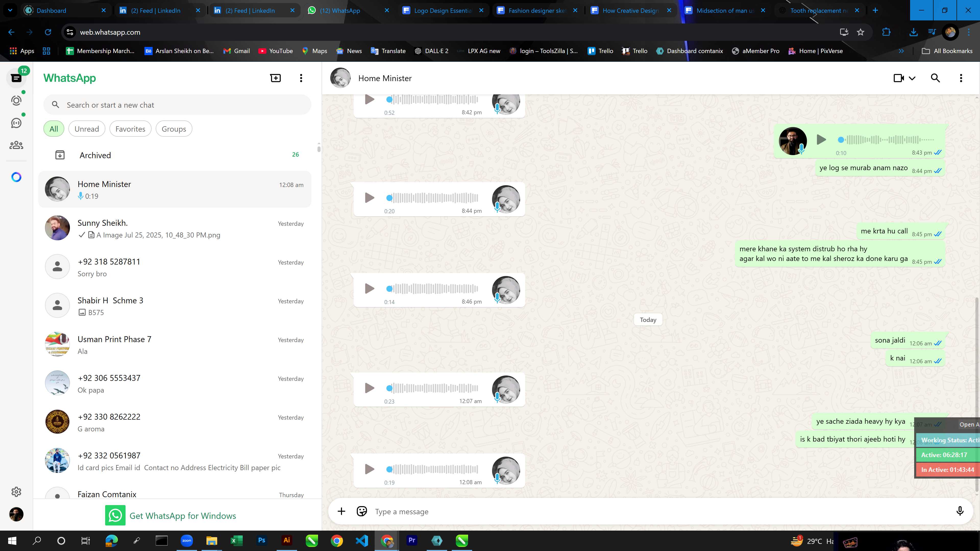The image size is (980, 551).
Task: Open the Communities icon in sidebar
Action: tap(16, 145)
